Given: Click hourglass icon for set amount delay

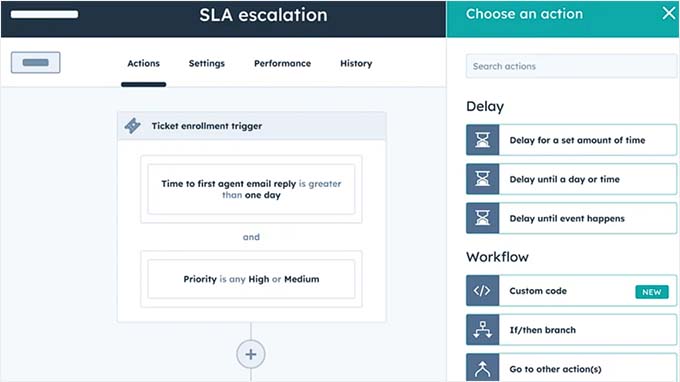Looking at the screenshot, I should pyautogui.click(x=483, y=140).
